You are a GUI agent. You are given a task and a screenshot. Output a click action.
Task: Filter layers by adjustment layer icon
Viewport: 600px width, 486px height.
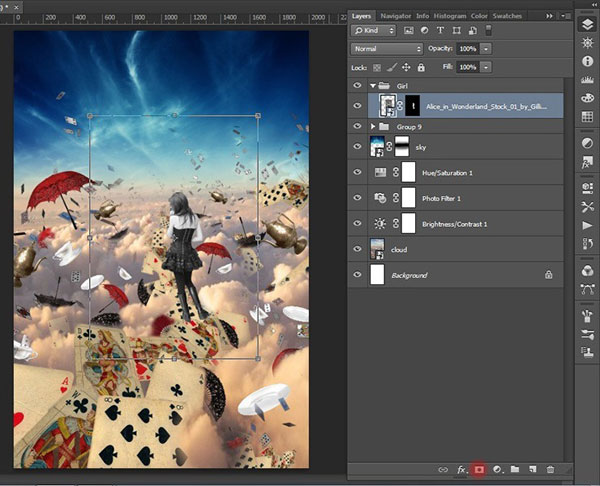[424, 31]
